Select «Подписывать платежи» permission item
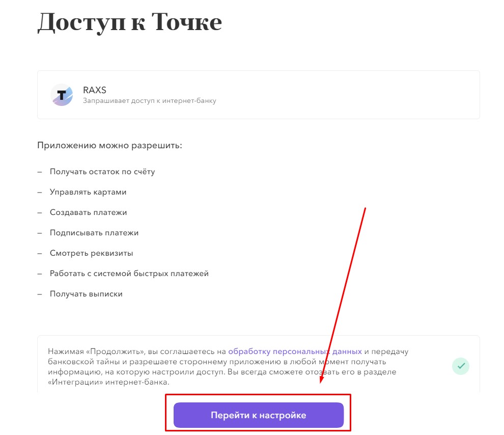This screenshot has height=435, width=504. coord(94,233)
